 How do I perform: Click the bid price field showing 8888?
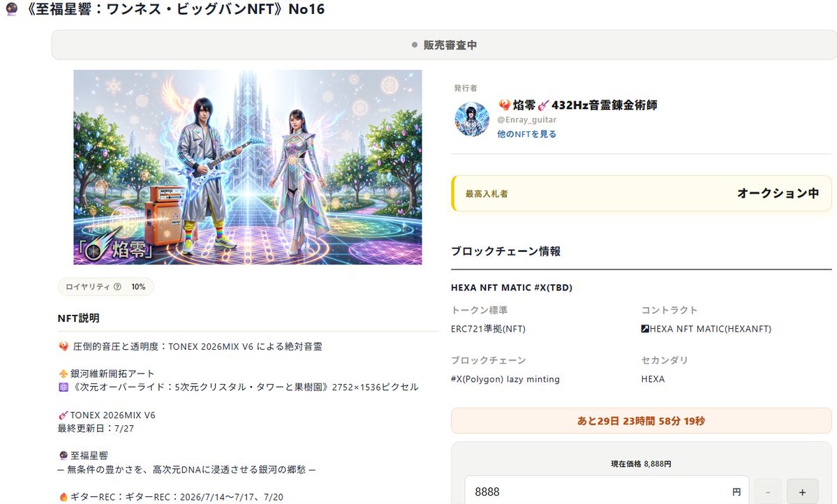point(607,491)
